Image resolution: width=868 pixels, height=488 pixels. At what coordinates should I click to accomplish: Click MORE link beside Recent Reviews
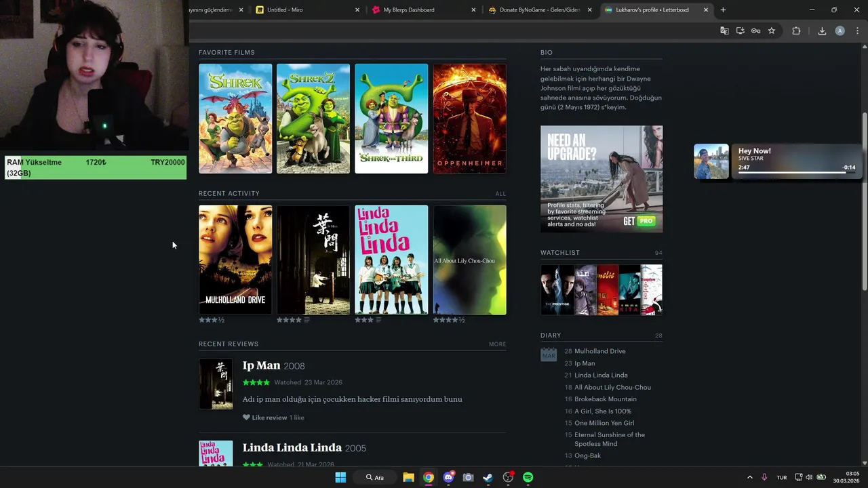click(x=497, y=344)
